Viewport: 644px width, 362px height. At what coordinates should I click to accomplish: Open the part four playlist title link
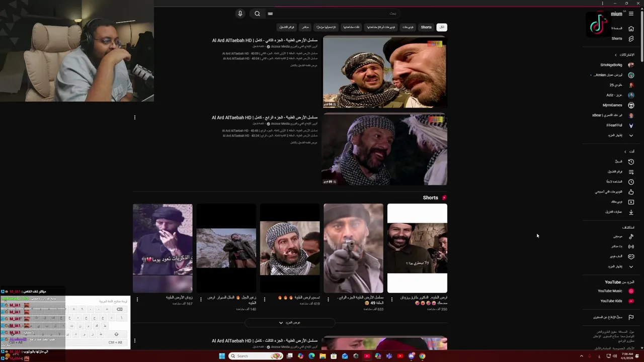pyautogui.click(x=265, y=118)
